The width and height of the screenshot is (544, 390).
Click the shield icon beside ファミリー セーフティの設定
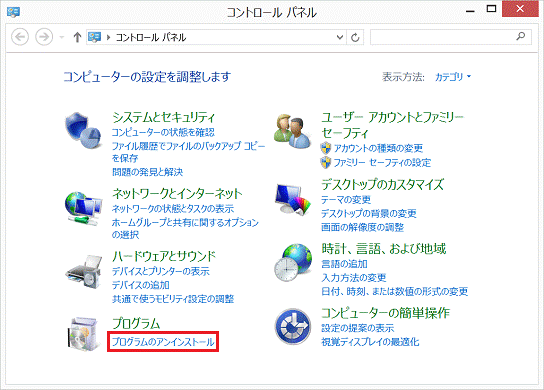click(326, 162)
